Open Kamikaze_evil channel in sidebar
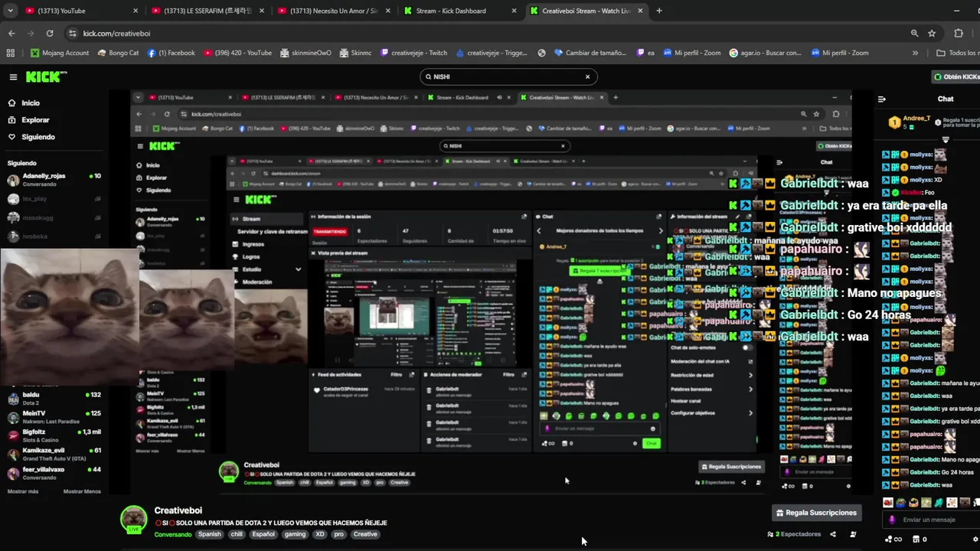 coord(54,455)
